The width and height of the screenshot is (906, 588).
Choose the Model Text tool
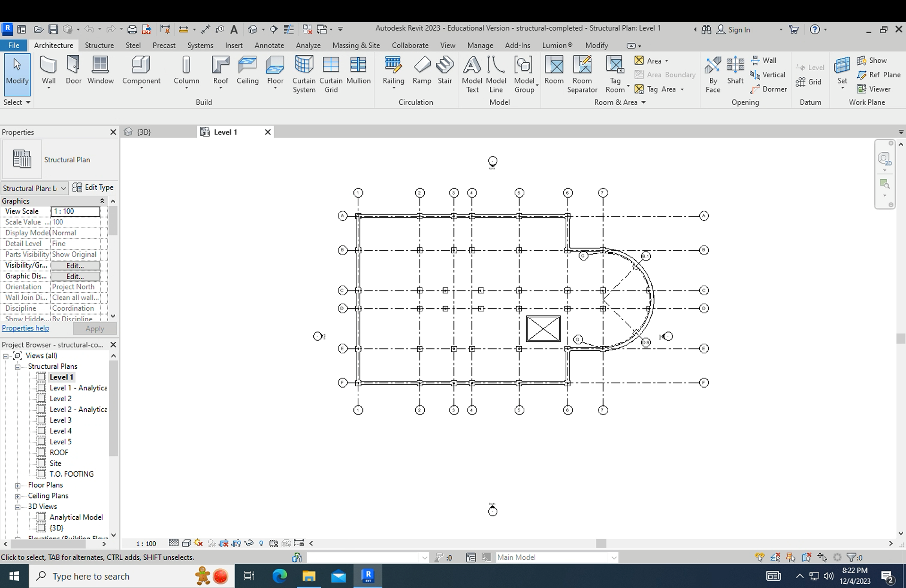tap(472, 75)
